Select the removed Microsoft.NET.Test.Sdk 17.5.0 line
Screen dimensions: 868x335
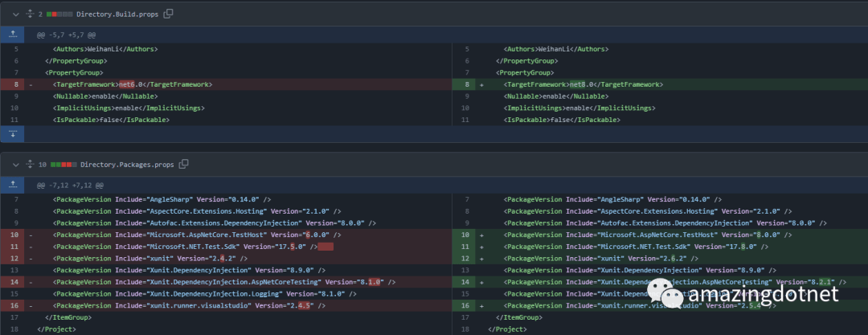185,247
